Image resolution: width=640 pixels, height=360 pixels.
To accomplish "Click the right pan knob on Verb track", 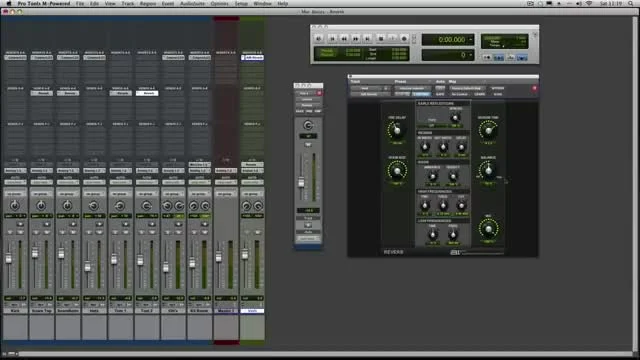I will click(x=258, y=206).
